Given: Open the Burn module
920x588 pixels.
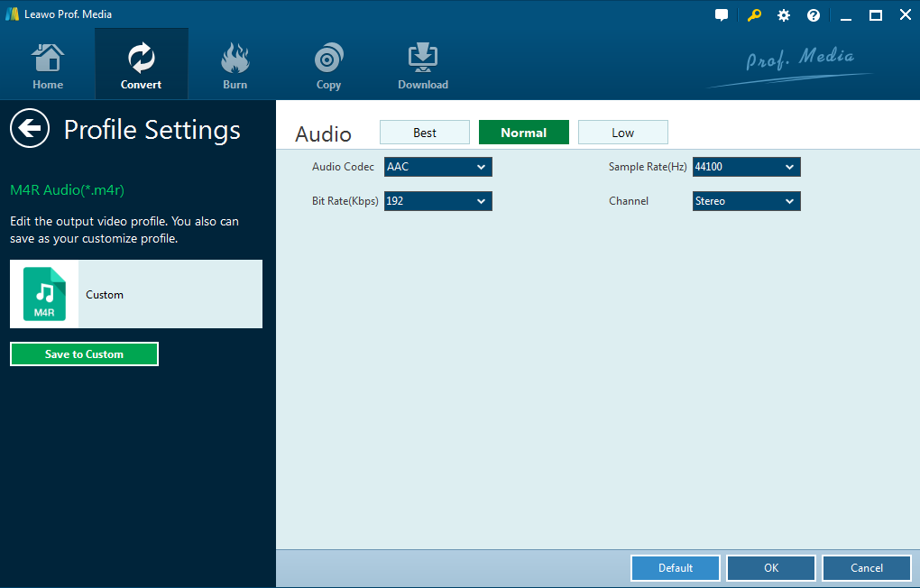Looking at the screenshot, I should (x=235, y=65).
